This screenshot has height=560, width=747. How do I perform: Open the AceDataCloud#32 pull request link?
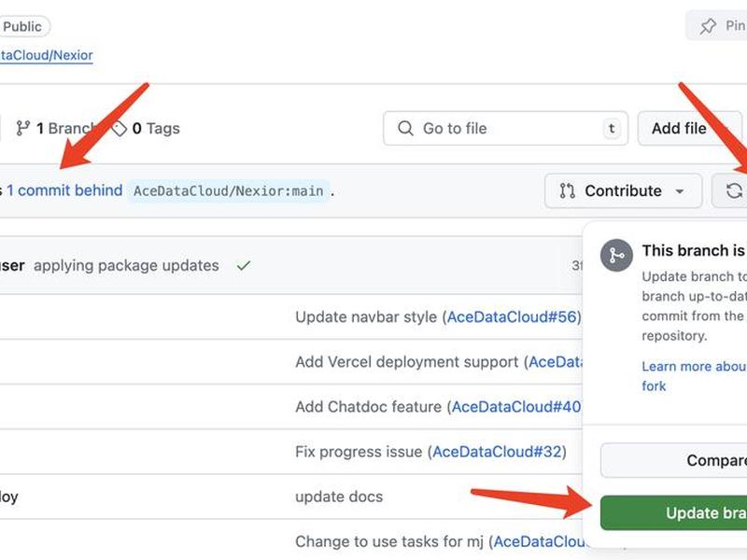[x=497, y=452]
